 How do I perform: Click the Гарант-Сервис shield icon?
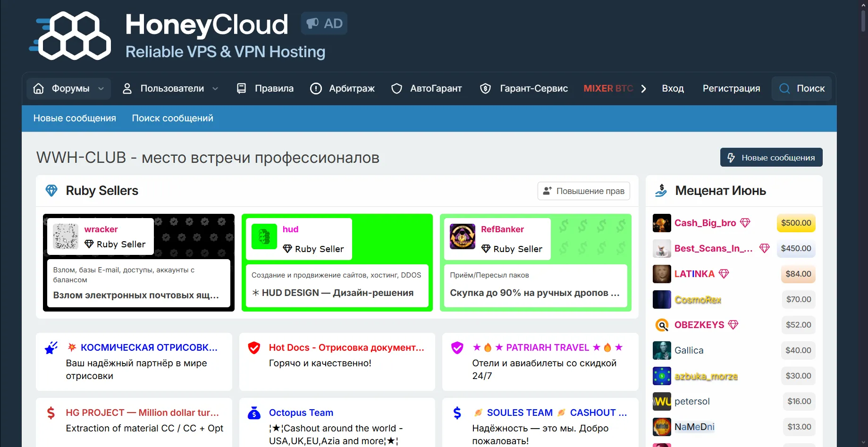485,89
